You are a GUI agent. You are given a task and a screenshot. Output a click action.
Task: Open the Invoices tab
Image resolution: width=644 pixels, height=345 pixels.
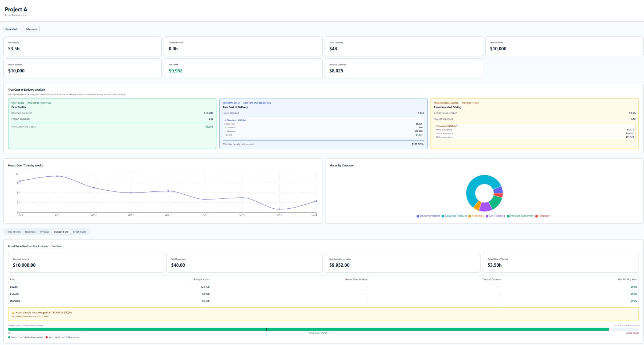coord(44,232)
